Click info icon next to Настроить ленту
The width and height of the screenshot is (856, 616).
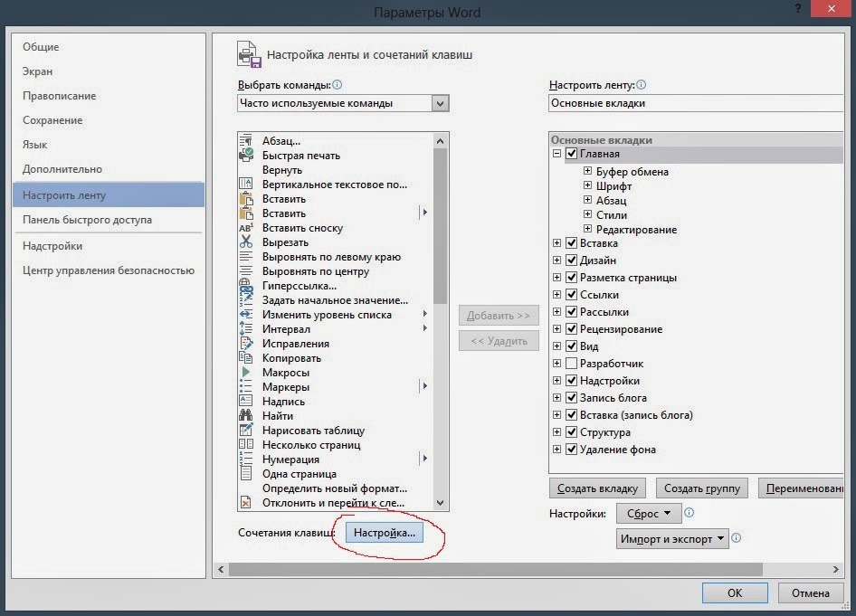pos(642,84)
